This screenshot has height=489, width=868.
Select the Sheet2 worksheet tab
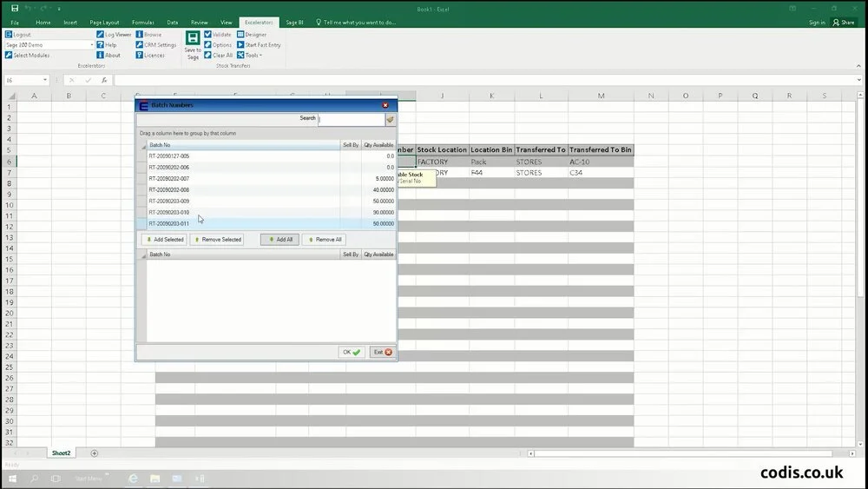(61, 453)
